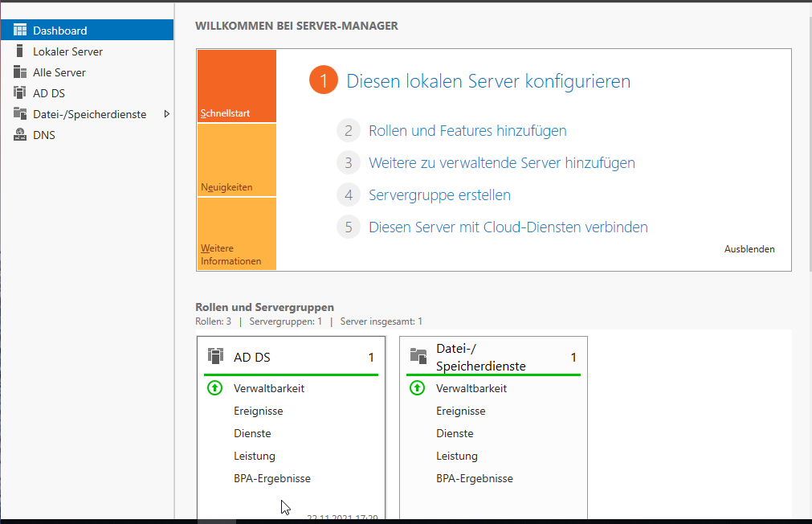The height and width of the screenshot is (524, 812).
Task: Open the Schnellstart tab
Action: (236, 87)
